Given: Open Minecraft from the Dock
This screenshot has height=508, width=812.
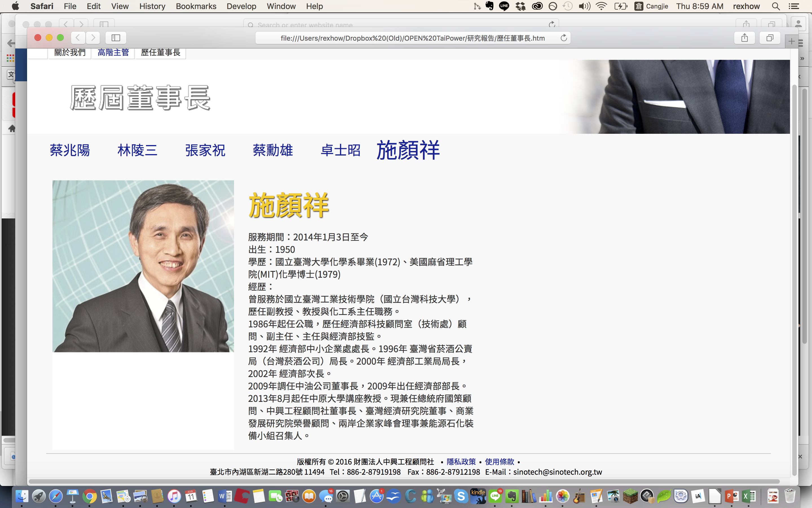Looking at the screenshot, I should [630, 496].
